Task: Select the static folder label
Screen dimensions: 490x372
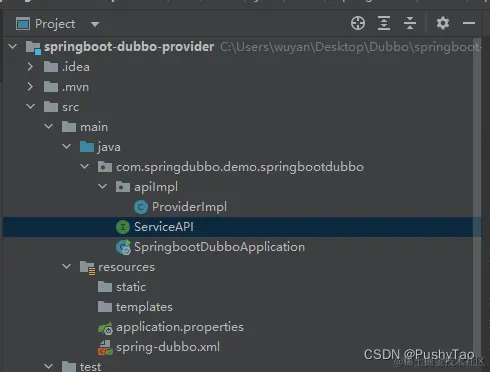Action: pyautogui.click(x=131, y=287)
